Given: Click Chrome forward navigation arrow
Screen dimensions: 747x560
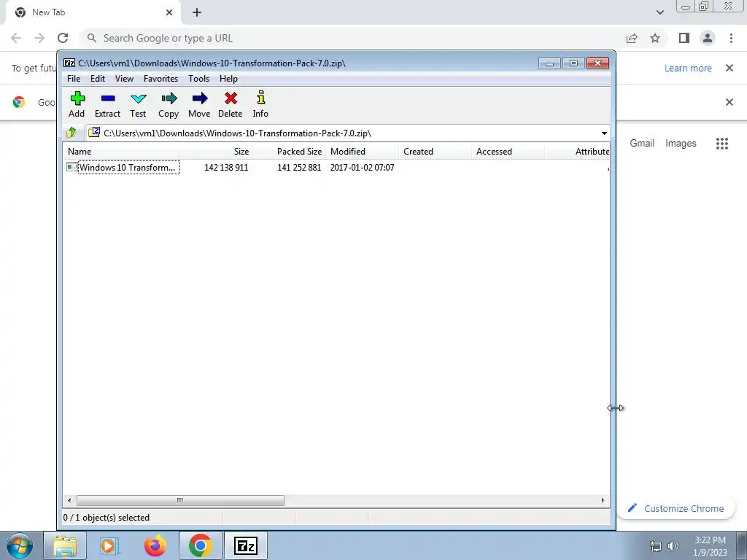Looking at the screenshot, I should click(39, 38).
